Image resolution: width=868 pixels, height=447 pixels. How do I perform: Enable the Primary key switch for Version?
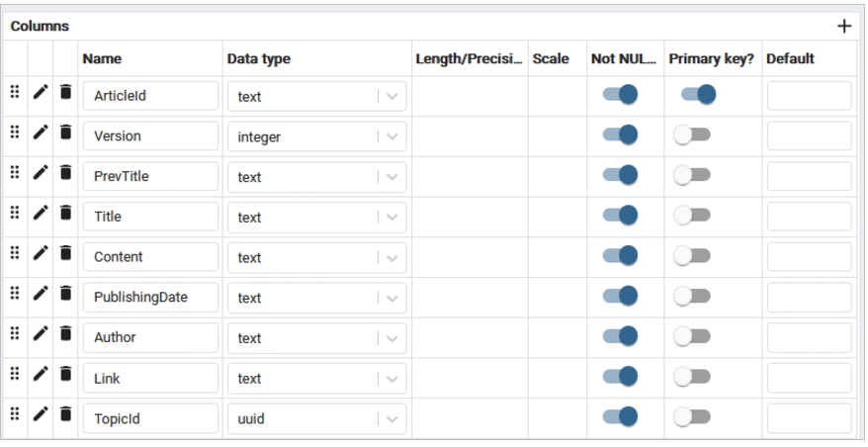pyautogui.click(x=692, y=135)
